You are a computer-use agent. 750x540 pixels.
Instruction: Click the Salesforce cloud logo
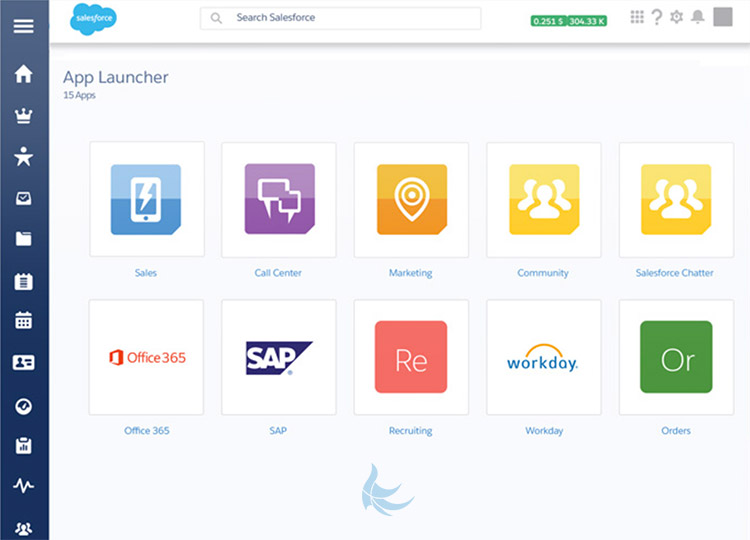(93, 19)
